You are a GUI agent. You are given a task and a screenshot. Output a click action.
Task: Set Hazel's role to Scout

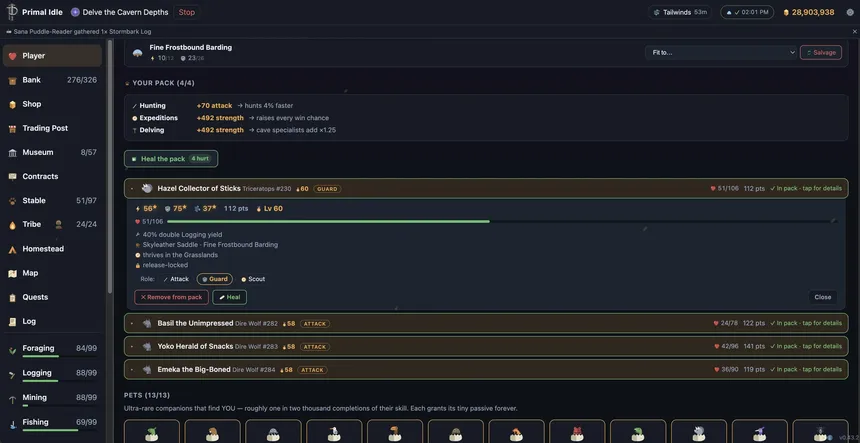[253, 279]
